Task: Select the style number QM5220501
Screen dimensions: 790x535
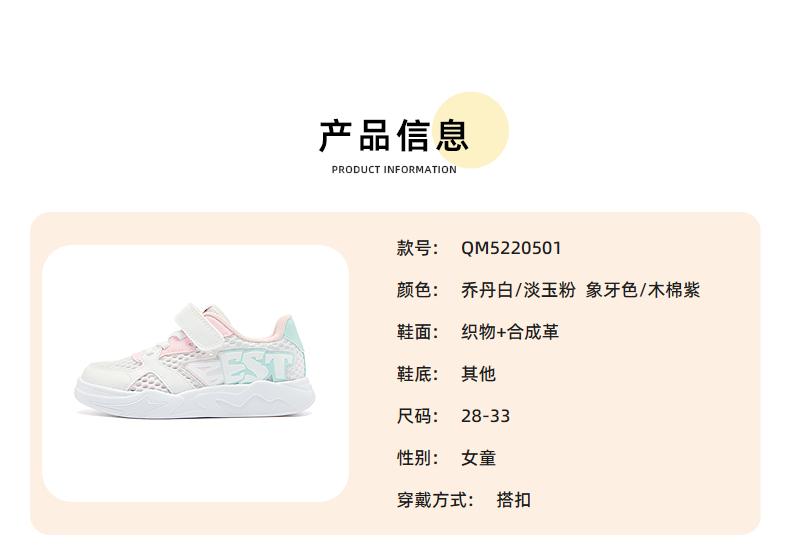Action: click(511, 248)
